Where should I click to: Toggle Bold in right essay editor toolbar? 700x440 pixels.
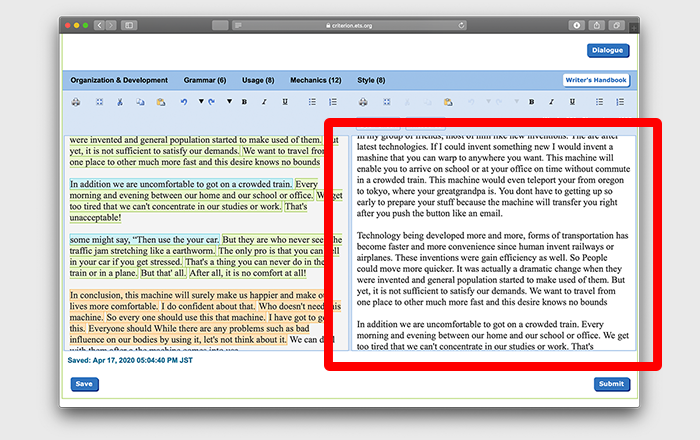(x=531, y=102)
